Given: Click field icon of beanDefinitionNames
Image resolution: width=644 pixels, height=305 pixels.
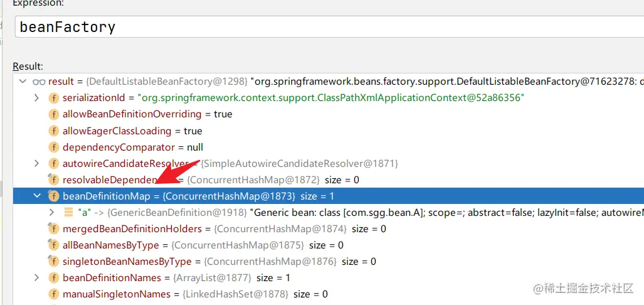Looking at the screenshot, I should coord(53,278).
